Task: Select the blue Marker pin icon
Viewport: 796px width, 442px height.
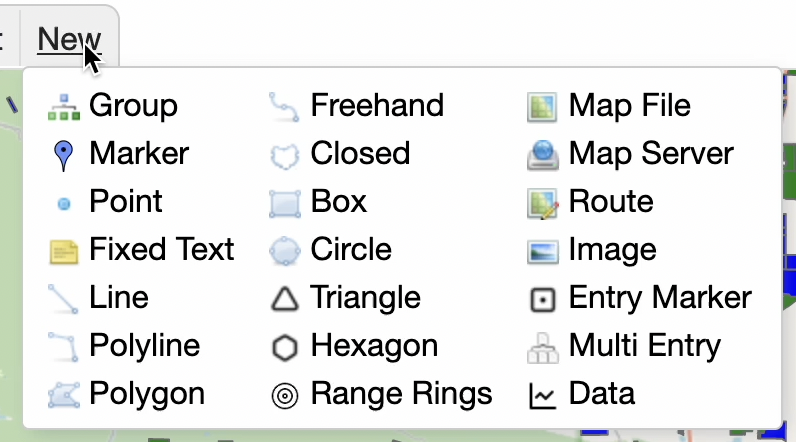Action: 63,154
